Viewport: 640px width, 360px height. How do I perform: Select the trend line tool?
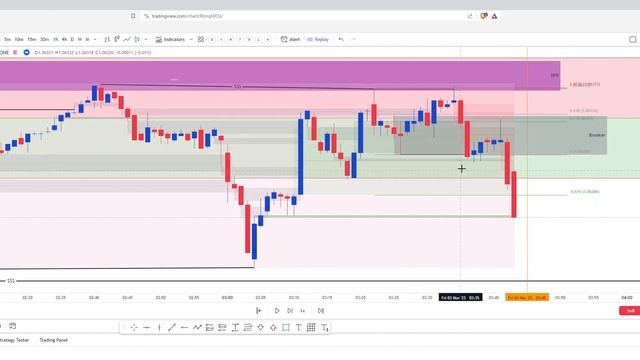pyautogui.click(x=172, y=327)
